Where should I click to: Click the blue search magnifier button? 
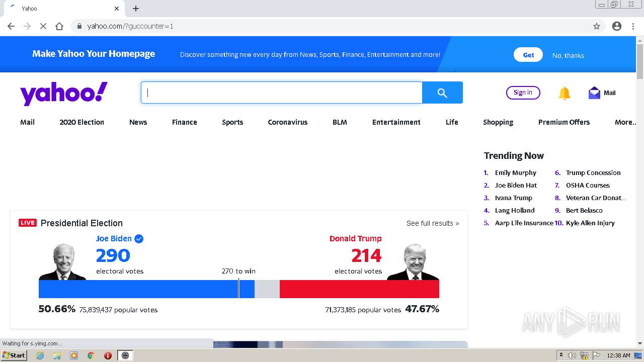(442, 93)
